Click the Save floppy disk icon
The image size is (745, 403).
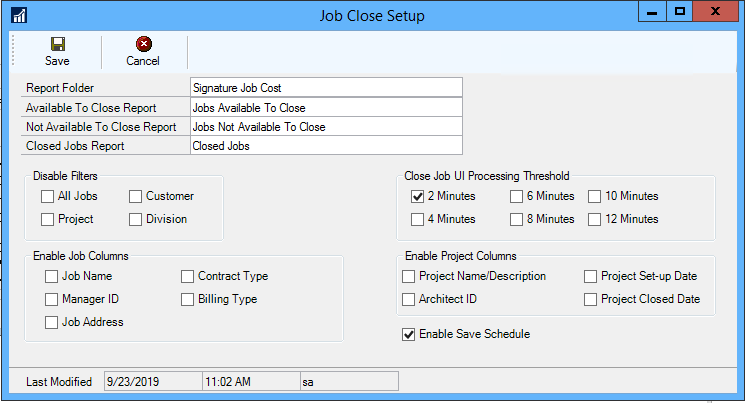coord(57,44)
